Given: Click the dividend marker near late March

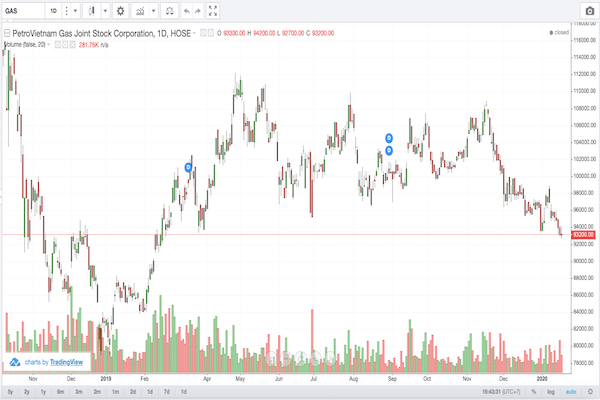Looking at the screenshot, I should pos(188,167).
